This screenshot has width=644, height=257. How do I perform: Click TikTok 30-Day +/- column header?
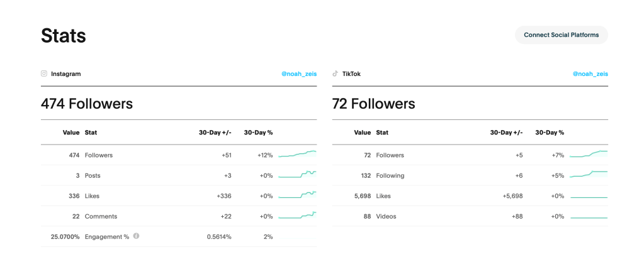coord(507,133)
